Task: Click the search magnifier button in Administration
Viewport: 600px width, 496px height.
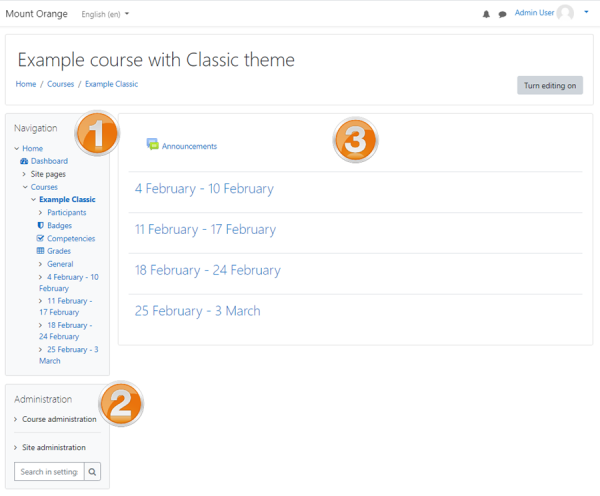Action: [x=92, y=472]
